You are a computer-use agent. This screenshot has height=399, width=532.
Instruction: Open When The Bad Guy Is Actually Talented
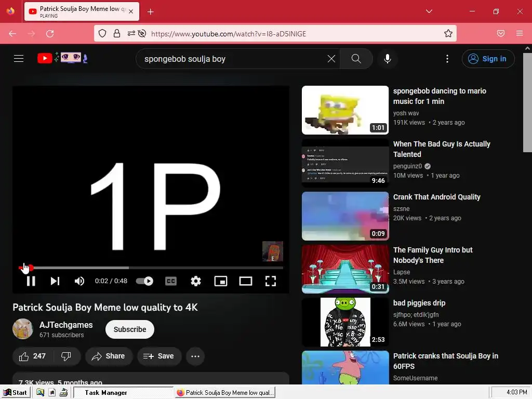point(442,149)
